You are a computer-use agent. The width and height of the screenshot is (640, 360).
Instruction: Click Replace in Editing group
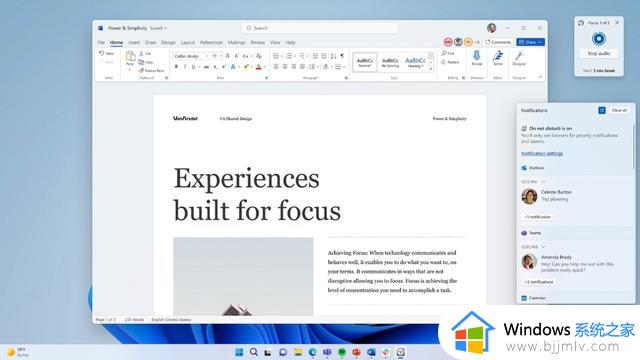tap(450, 62)
